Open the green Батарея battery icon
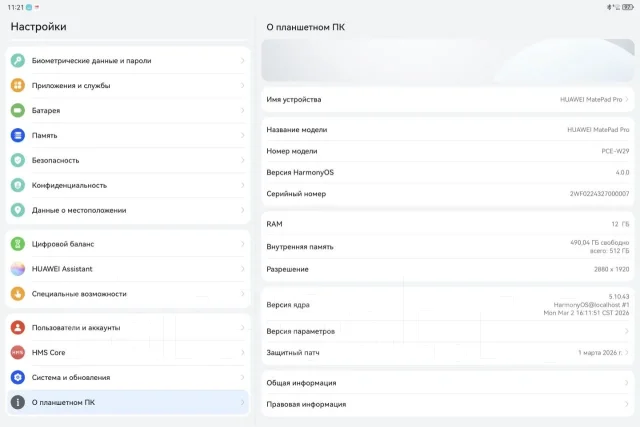 [x=18, y=110]
